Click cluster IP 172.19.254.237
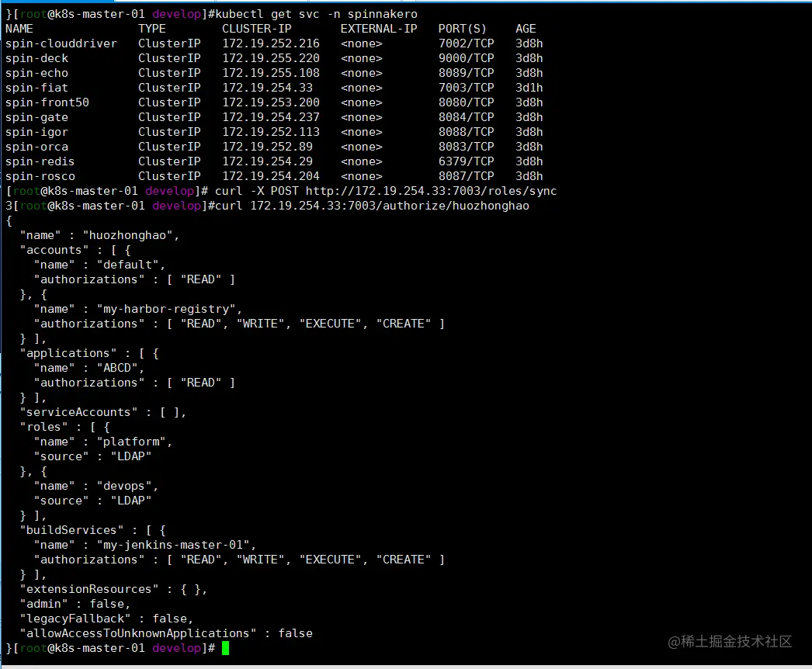The height and width of the screenshot is (669, 812). click(271, 117)
